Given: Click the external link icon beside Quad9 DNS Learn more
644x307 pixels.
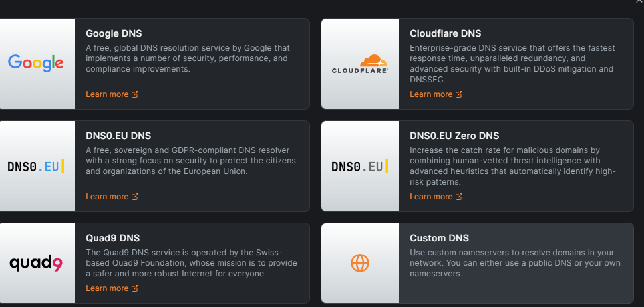Looking at the screenshot, I should pos(135,288).
